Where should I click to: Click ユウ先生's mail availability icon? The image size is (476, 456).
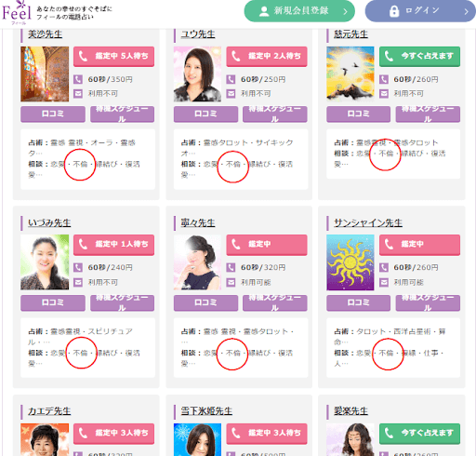coord(231,93)
